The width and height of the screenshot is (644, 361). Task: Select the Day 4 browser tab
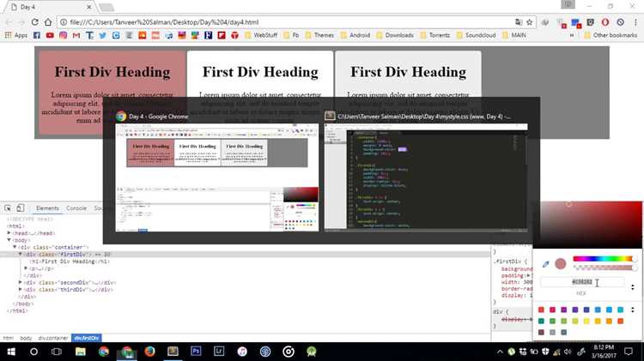point(49,7)
